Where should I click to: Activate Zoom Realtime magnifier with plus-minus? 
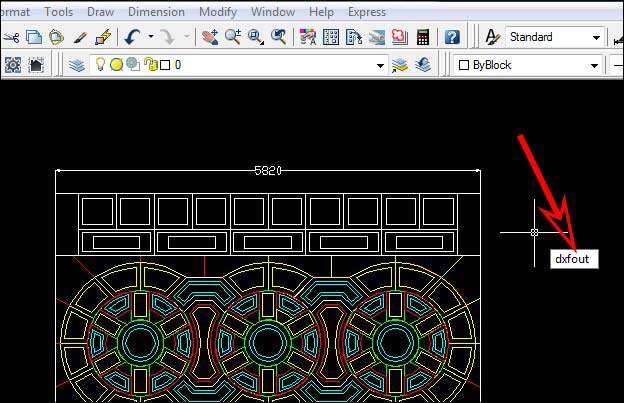click(233, 37)
